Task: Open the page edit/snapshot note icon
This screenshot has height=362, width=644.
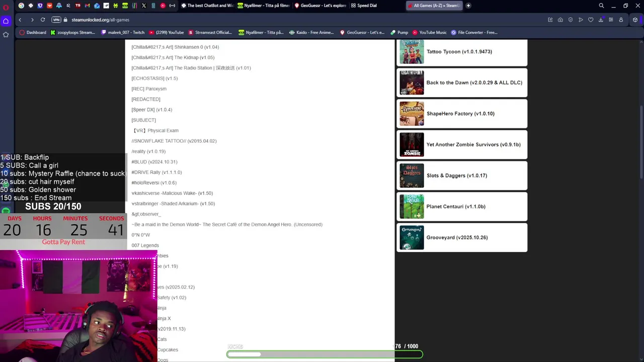Action: click(x=550, y=20)
